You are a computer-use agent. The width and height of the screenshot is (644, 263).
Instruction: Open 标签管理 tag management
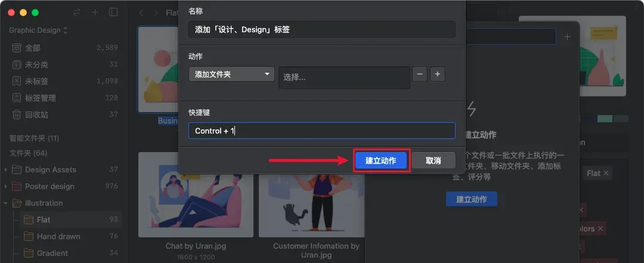[x=64, y=98]
